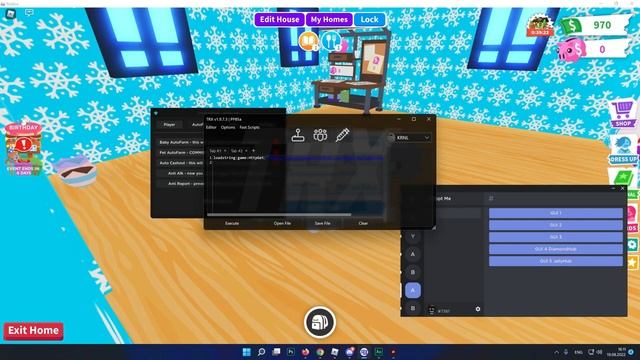
Task: Toggle the Auto Cashout option
Action: tap(181, 163)
